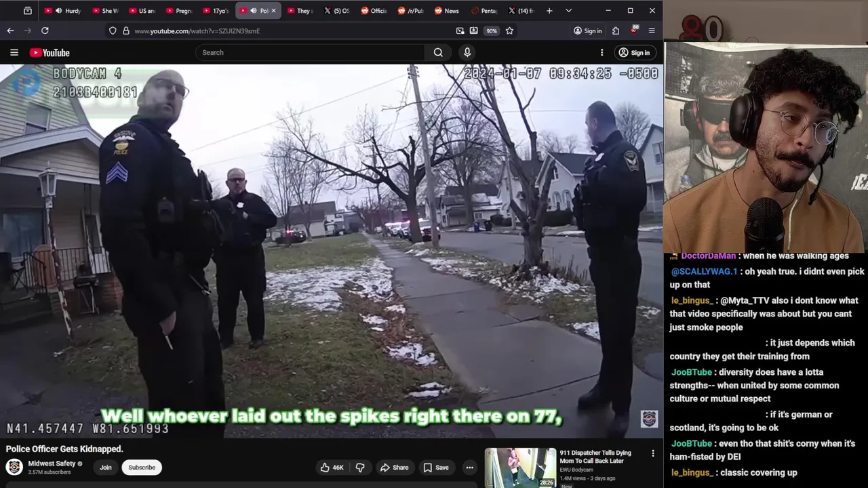Image resolution: width=868 pixels, height=488 pixels.
Task: Submit search with magnifier button
Action: pyautogui.click(x=438, y=52)
